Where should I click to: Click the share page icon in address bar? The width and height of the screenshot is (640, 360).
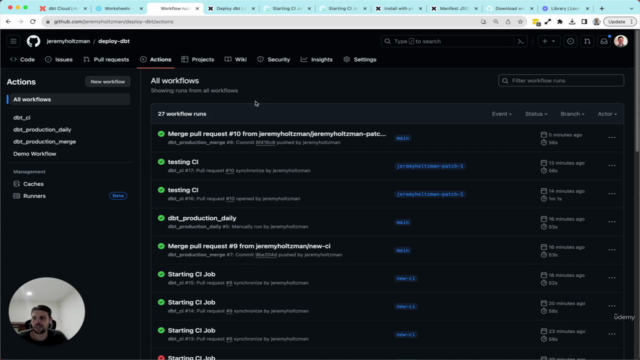(x=508, y=22)
